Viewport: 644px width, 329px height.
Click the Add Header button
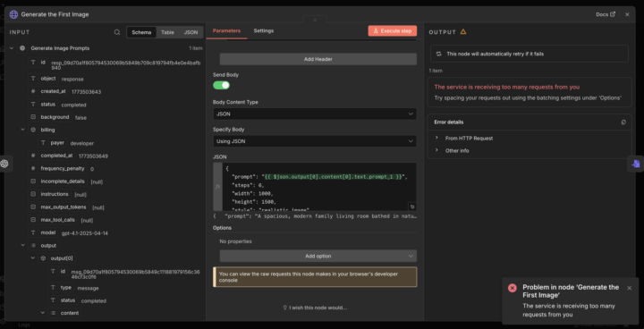click(318, 59)
